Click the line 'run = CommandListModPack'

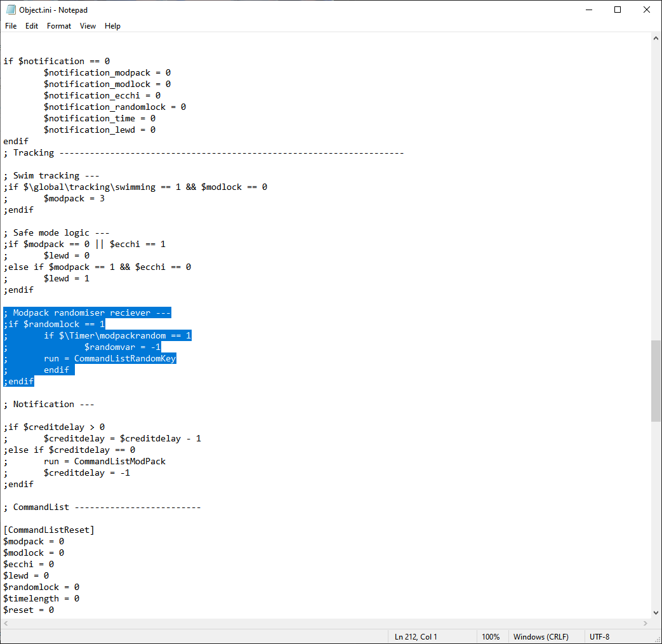105,462
